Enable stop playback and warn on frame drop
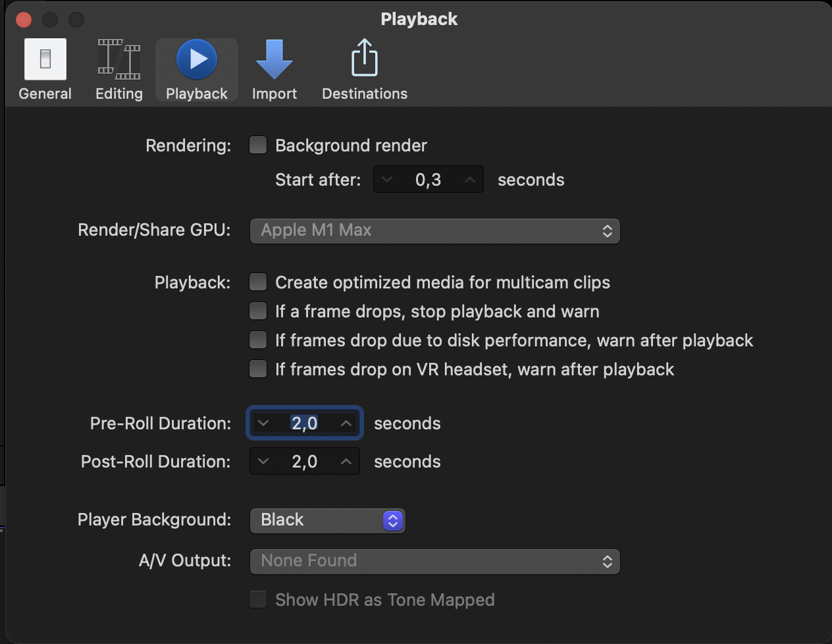832x644 pixels. coord(258,311)
